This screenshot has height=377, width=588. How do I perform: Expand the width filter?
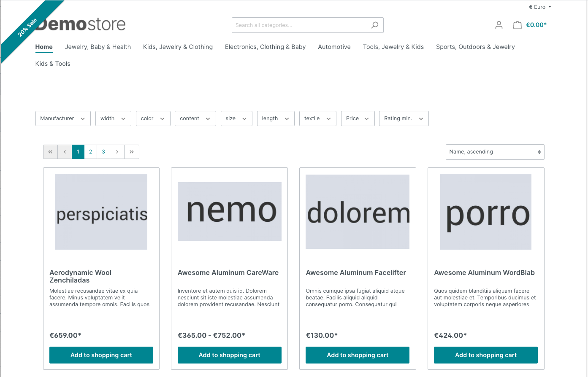coord(113,118)
